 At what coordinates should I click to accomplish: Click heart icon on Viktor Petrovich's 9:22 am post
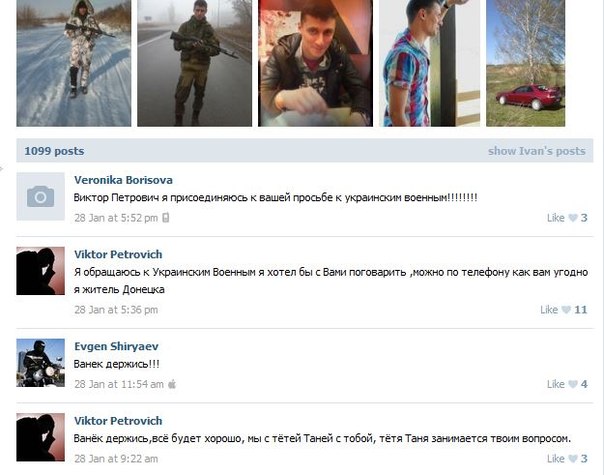pos(573,459)
